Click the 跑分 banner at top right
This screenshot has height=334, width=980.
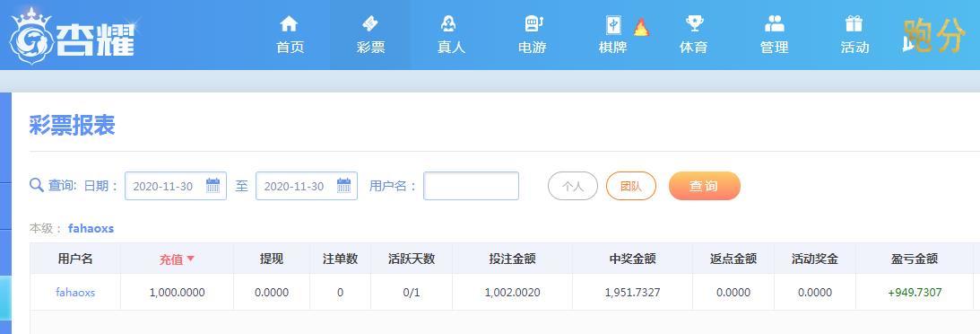(933, 35)
